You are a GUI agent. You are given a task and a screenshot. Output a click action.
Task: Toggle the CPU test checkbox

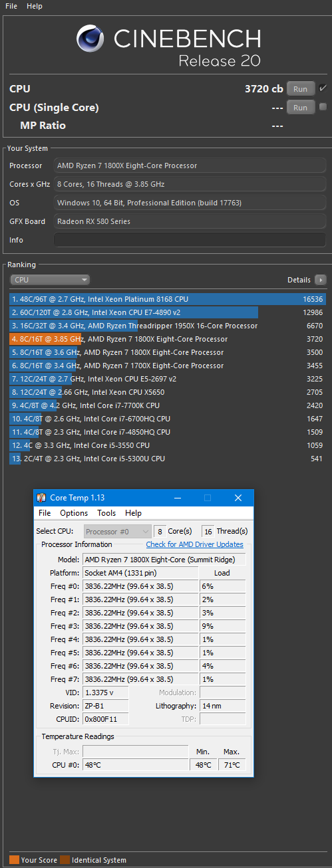[x=323, y=88]
